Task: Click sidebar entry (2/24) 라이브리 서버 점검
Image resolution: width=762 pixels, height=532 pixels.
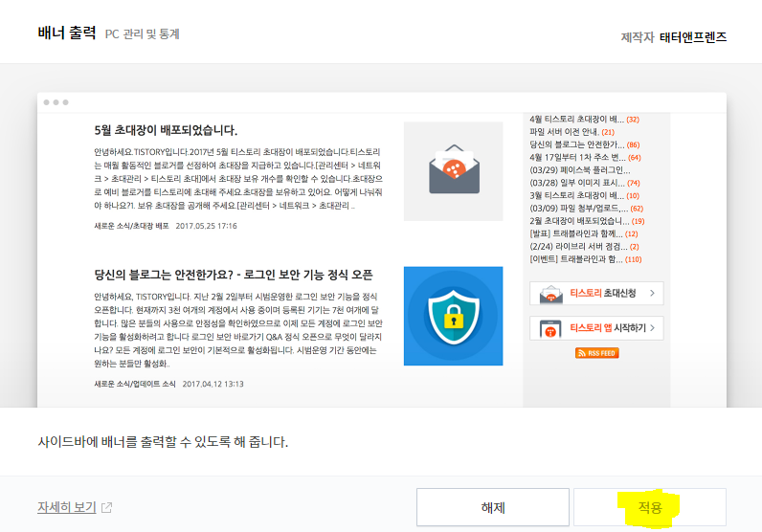Action: click(x=584, y=246)
